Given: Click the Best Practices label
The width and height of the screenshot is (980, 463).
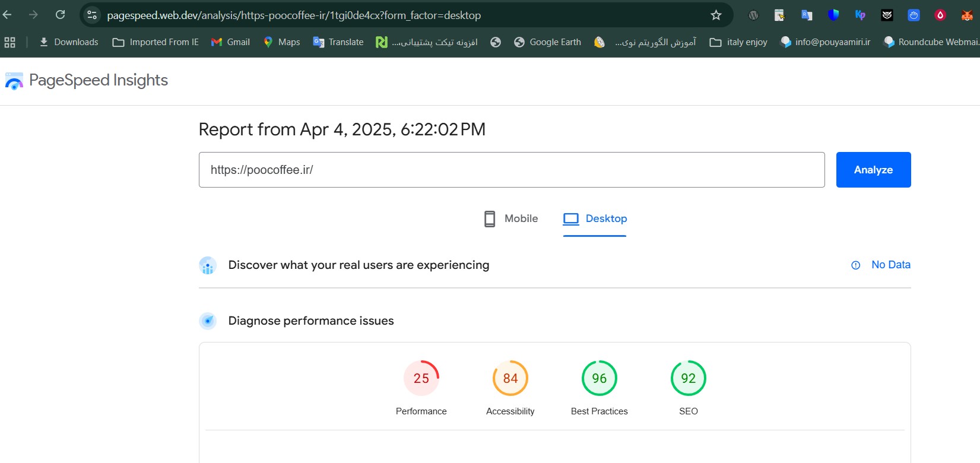Looking at the screenshot, I should [600, 411].
